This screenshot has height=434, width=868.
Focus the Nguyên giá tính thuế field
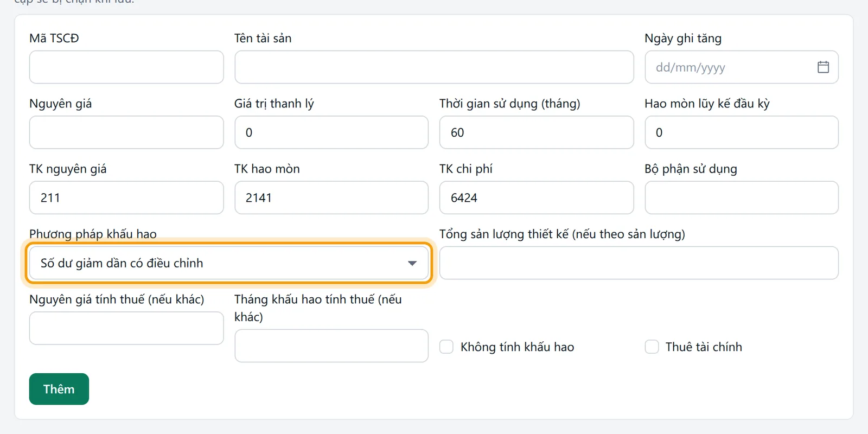tap(126, 328)
